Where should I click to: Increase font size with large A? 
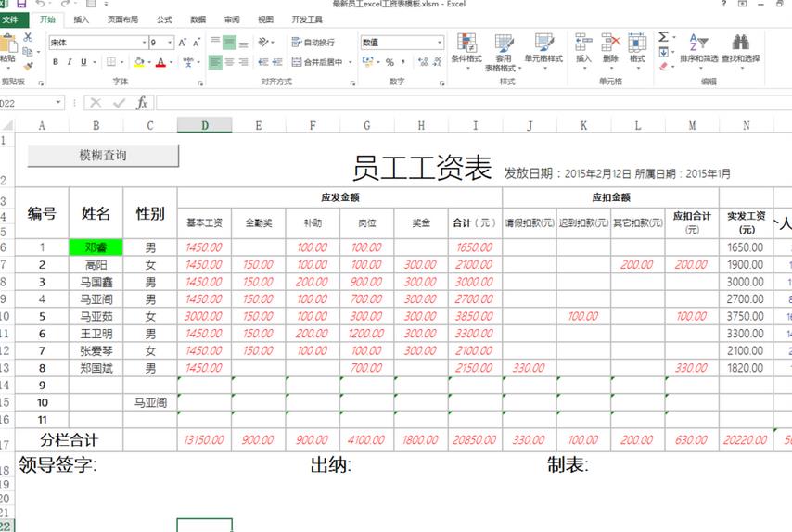click(x=183, y=43)
